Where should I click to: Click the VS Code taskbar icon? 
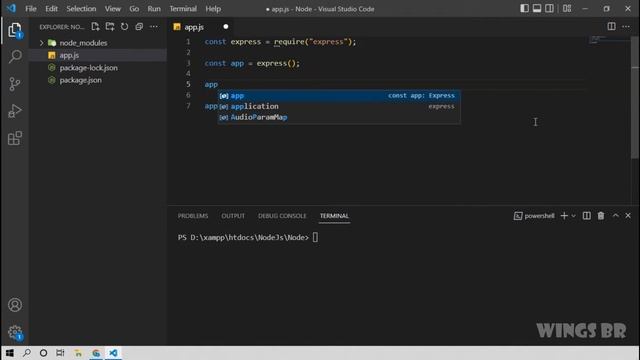coord(113,353)
